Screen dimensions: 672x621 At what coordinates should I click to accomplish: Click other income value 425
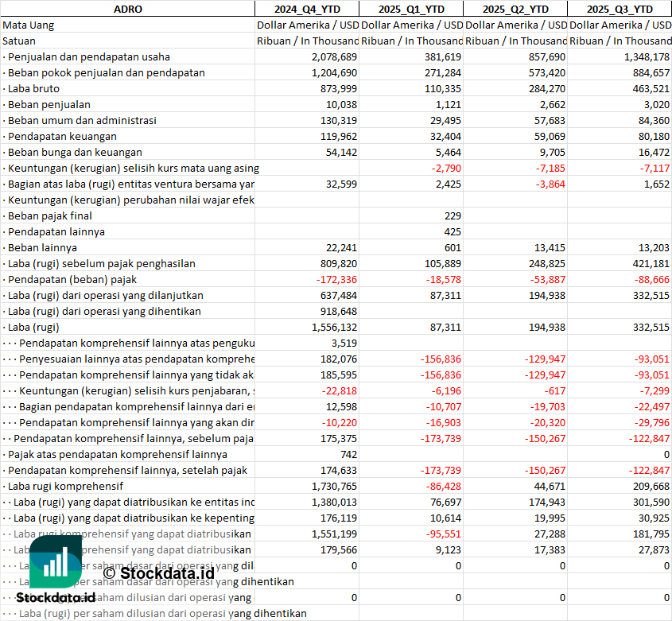[453, 231]
